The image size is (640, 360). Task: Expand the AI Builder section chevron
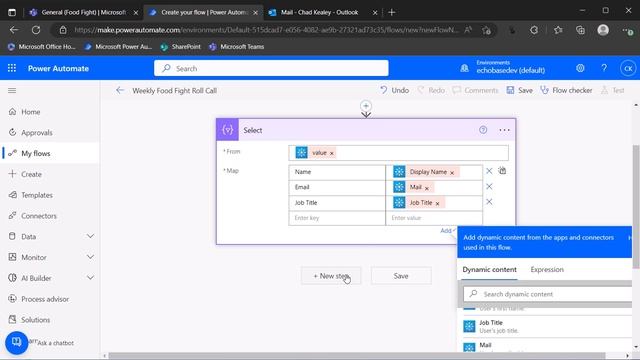tap(90, 278)
